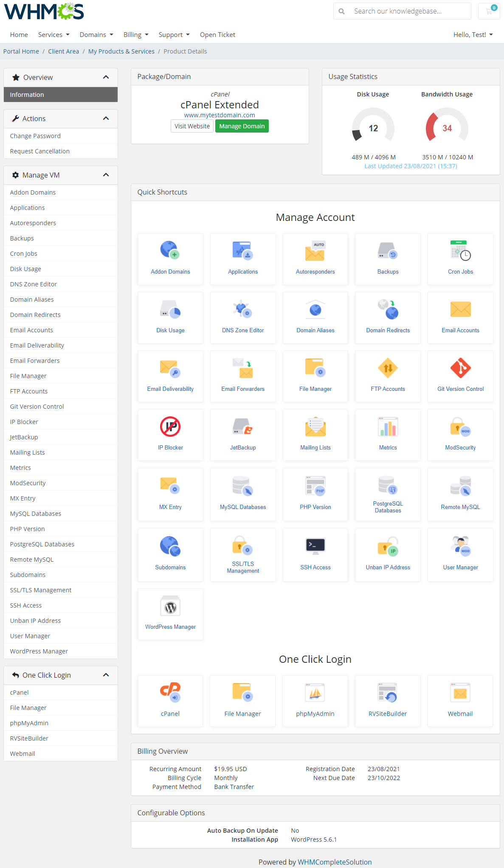The image size is (504, 868).
Task: Open the Addon Domains shortcut icon
Action: click(x=170, y=250)
